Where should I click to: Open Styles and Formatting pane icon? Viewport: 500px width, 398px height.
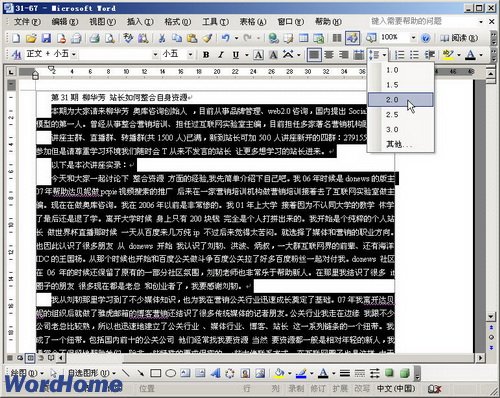pos(16,54)
